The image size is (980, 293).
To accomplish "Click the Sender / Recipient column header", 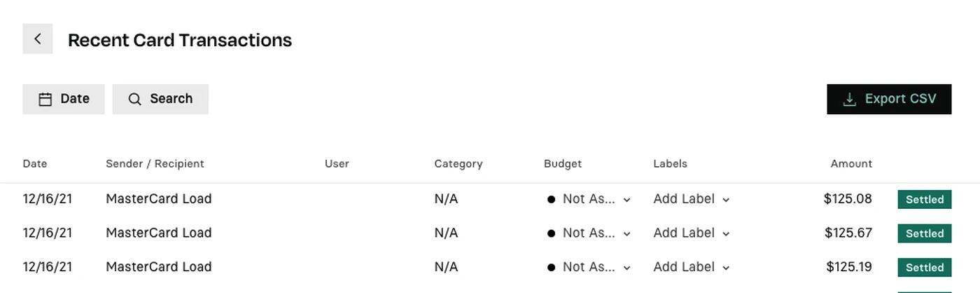I will (155, 163).
